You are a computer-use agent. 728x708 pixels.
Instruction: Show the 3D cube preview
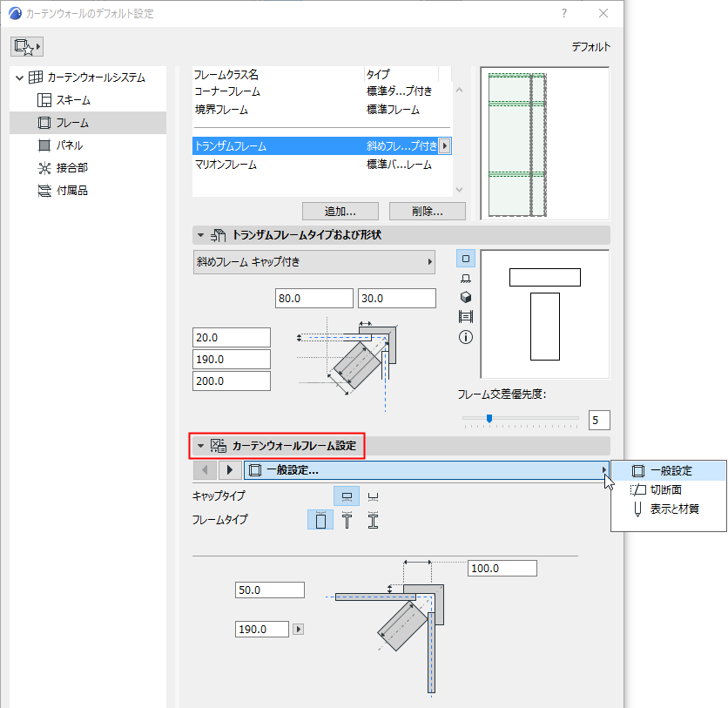pos(467,297)
